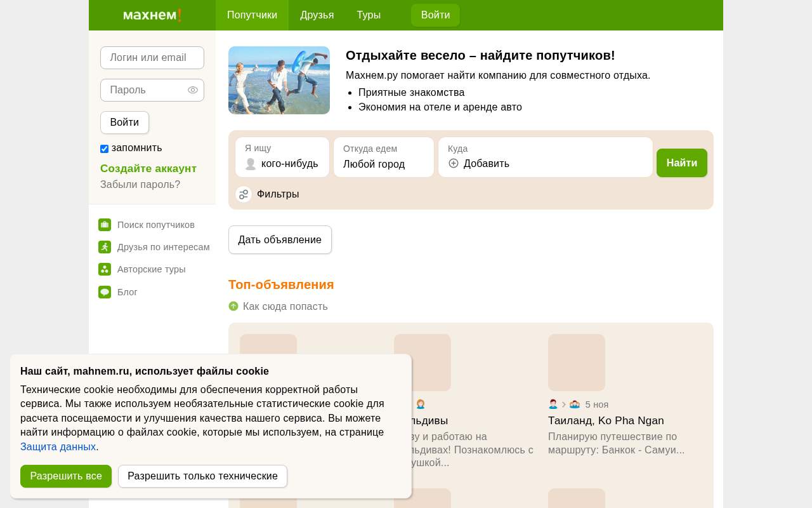Click the couple icon in Таиланд listing
812x508 pixels.
(x=575, y=404)
